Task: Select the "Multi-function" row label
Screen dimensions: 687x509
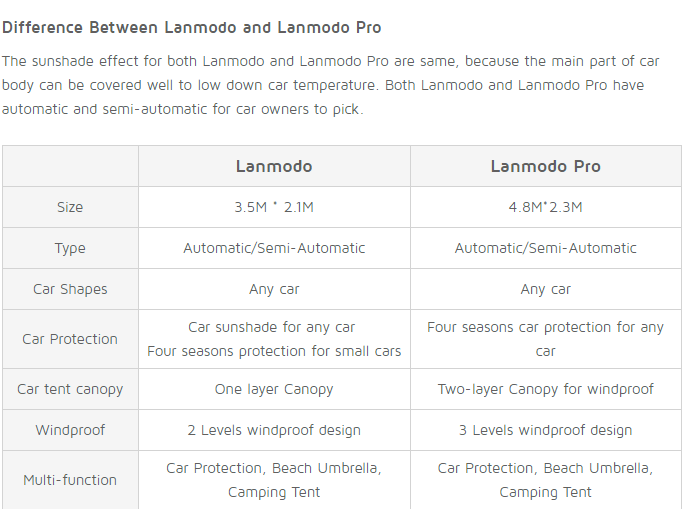Action: tap(70, 480)
